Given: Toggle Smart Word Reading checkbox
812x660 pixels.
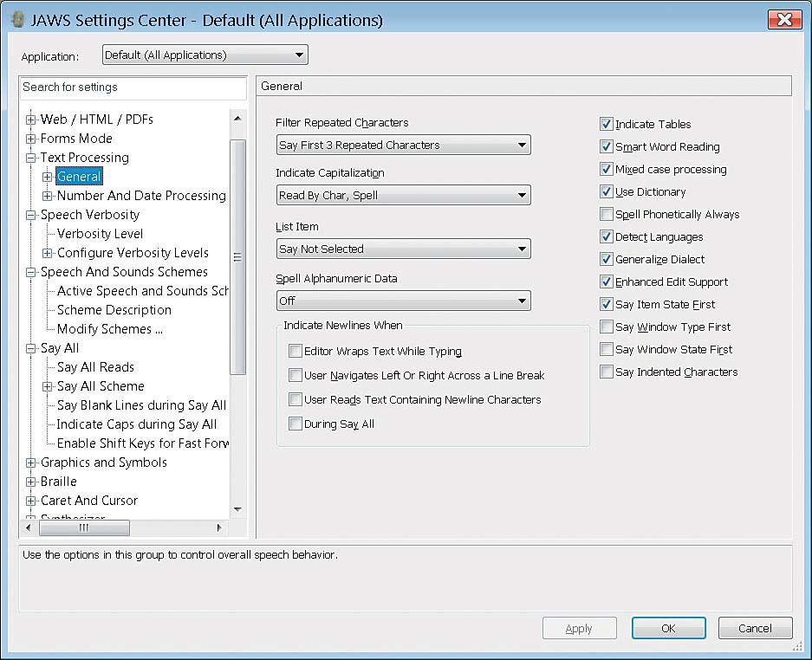Looking at the screenshot, I should (x=607, y=147).
